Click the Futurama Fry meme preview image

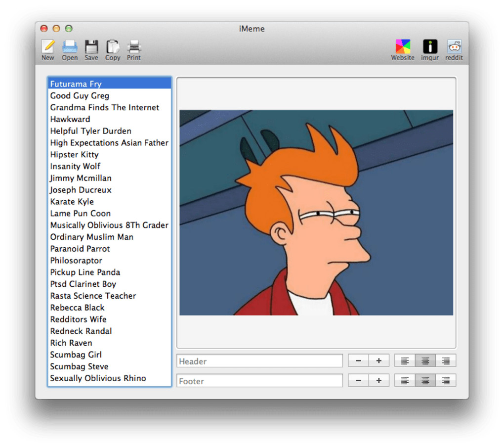tap(316, 213)
